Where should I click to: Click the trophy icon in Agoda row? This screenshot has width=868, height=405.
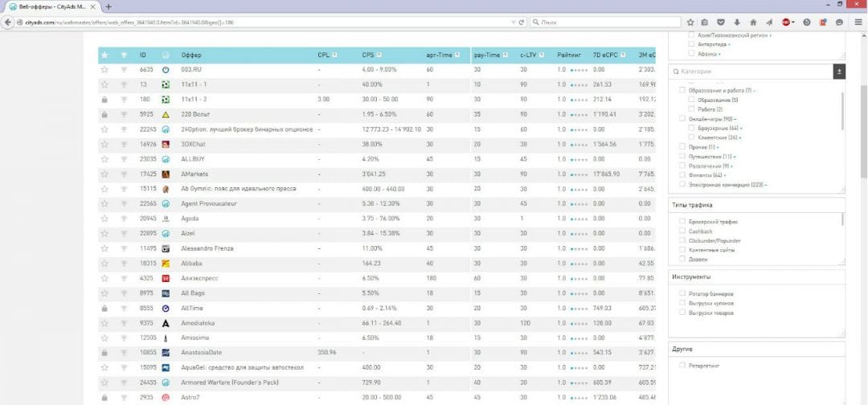[124, 219]
